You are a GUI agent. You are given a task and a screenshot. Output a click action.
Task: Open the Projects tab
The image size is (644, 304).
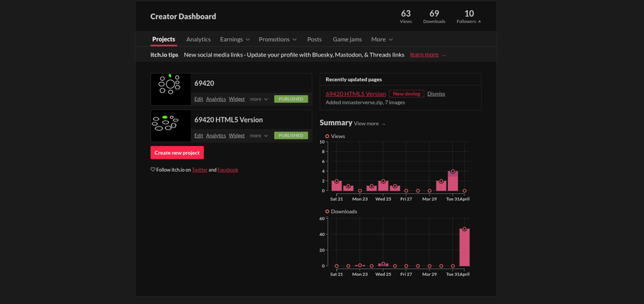(163, 39)
